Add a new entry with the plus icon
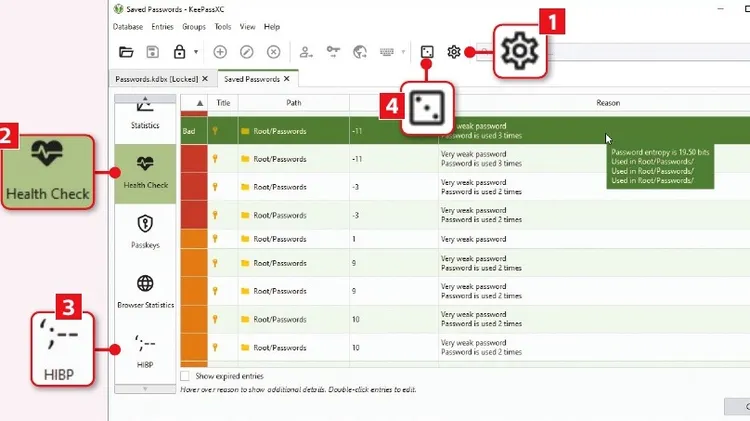The height and width of the screenshot is (421, 750). [220, 52]
